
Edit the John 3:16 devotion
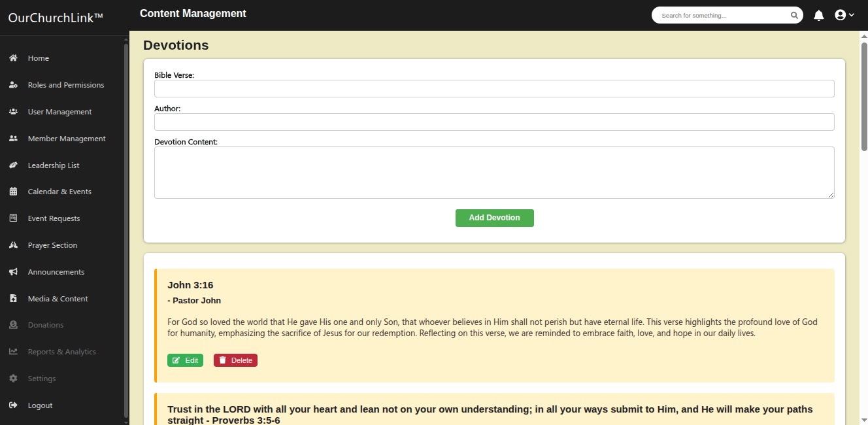click(185, 360)
